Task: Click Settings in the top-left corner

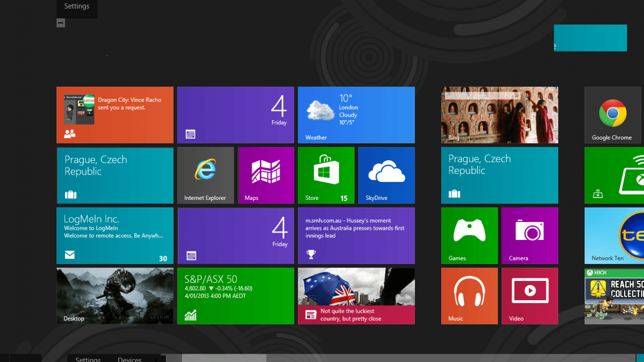Action: (76, 6)
